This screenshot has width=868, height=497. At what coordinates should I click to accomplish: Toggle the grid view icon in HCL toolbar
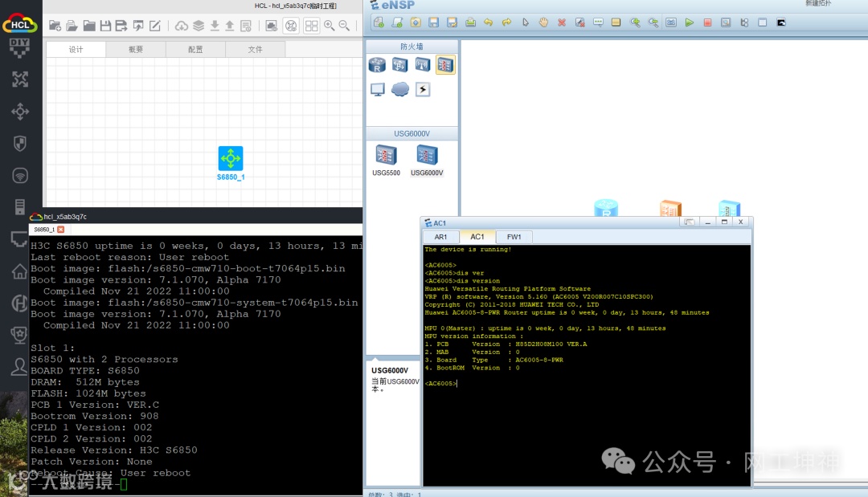click(312, 26)
